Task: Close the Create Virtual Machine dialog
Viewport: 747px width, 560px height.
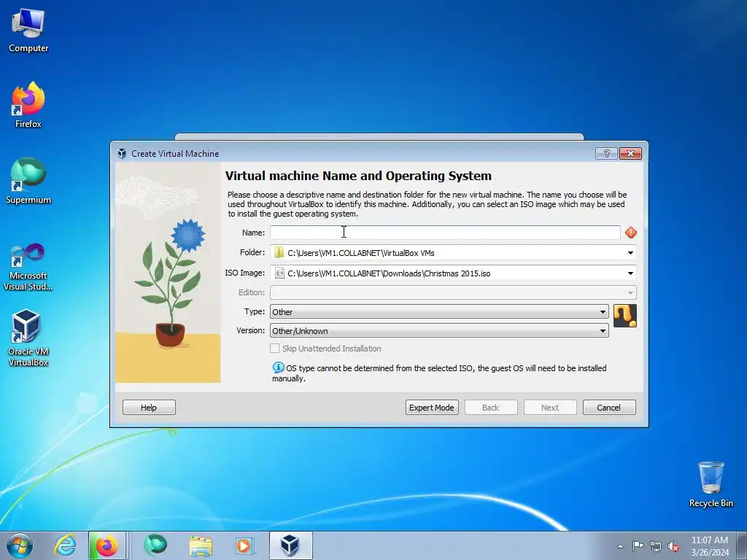Action: coord(630,153)
